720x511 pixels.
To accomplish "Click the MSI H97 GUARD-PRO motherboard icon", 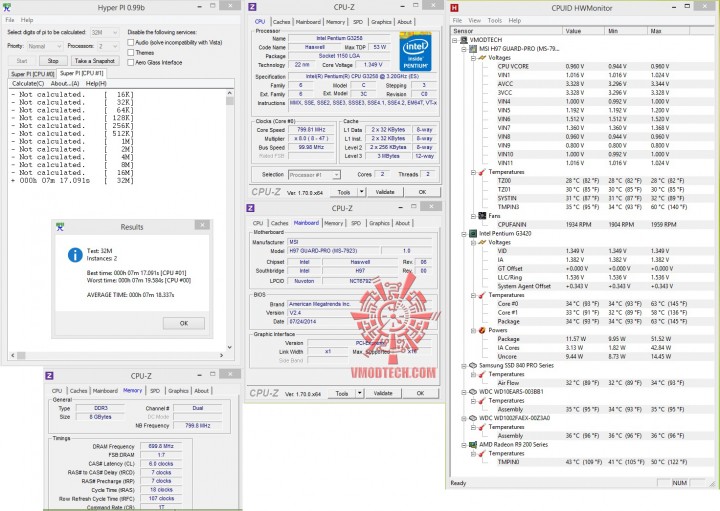I will point(473,49).
